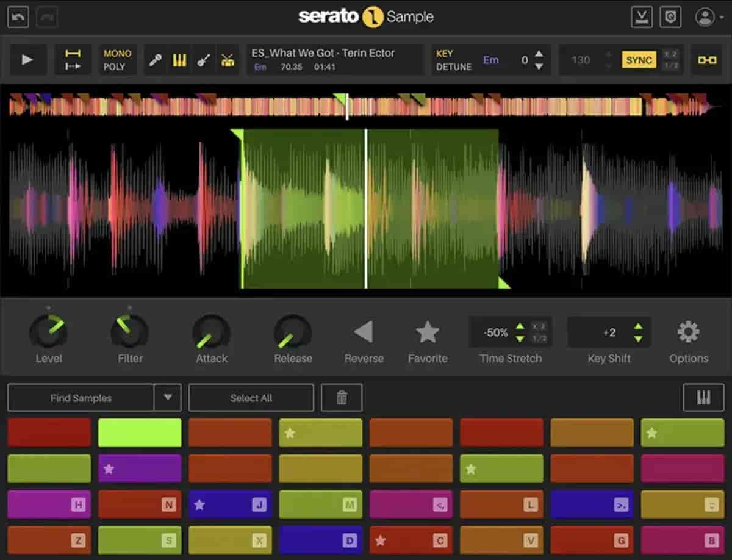
Task: Click the link icon next to SYNC
Action: 708,59
